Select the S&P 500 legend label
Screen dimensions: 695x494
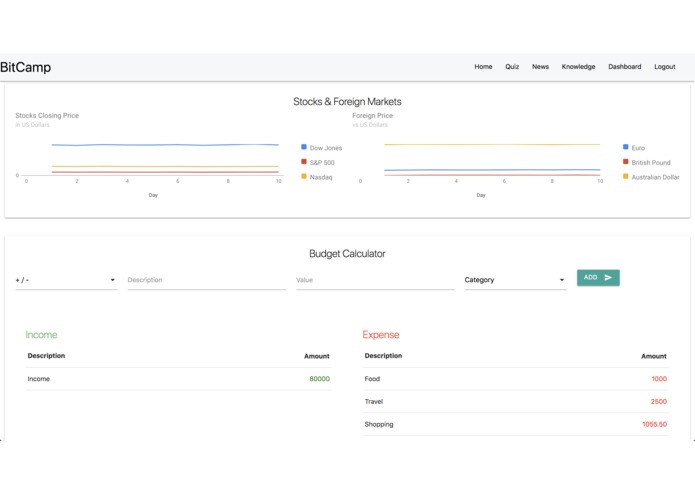pos(322,163)
